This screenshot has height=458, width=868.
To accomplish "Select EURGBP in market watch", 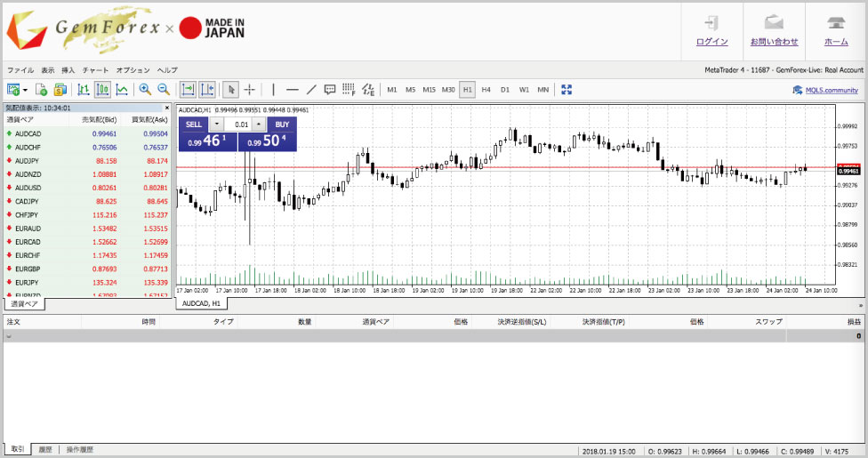I will [x=87, y=269].
